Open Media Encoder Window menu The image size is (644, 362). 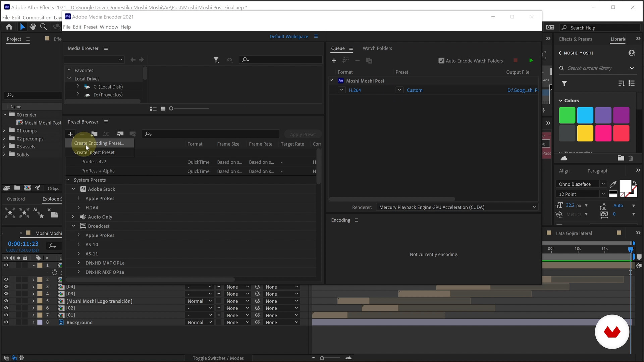point(109,27)
